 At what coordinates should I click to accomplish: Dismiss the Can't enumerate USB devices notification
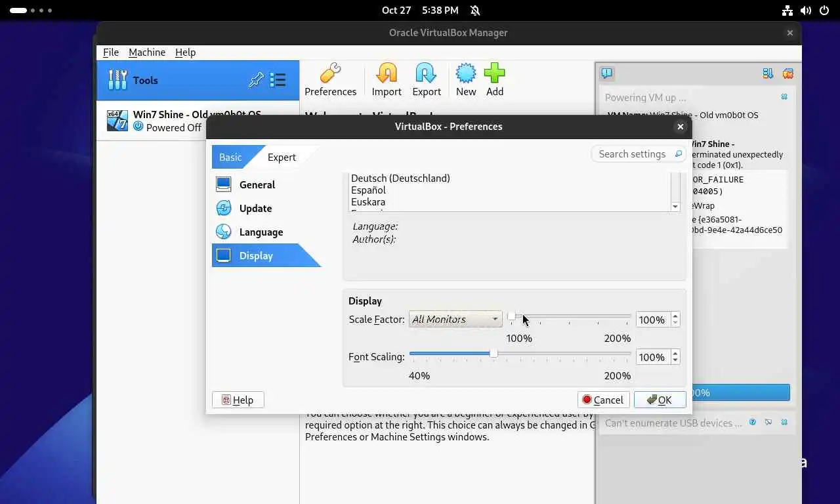784,423
